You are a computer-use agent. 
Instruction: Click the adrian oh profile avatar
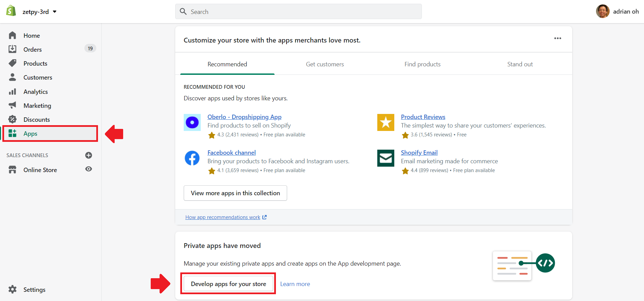[602, 12]
